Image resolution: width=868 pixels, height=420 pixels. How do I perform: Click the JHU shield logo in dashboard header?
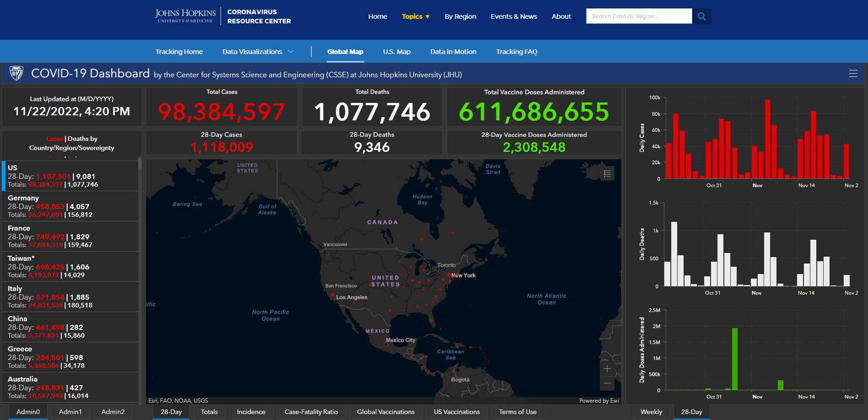point(16,73)
